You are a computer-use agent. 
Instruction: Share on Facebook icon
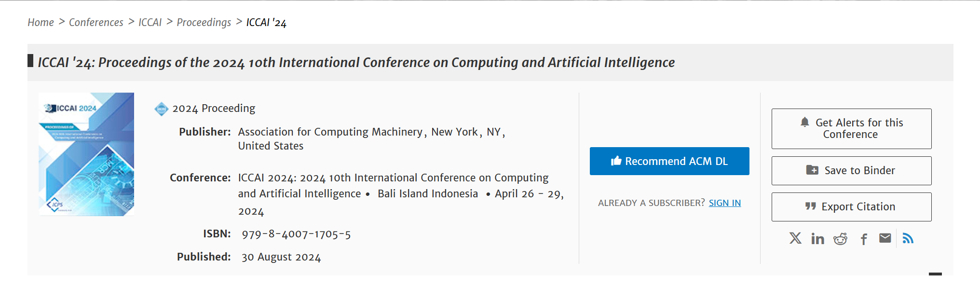(864, 239)
